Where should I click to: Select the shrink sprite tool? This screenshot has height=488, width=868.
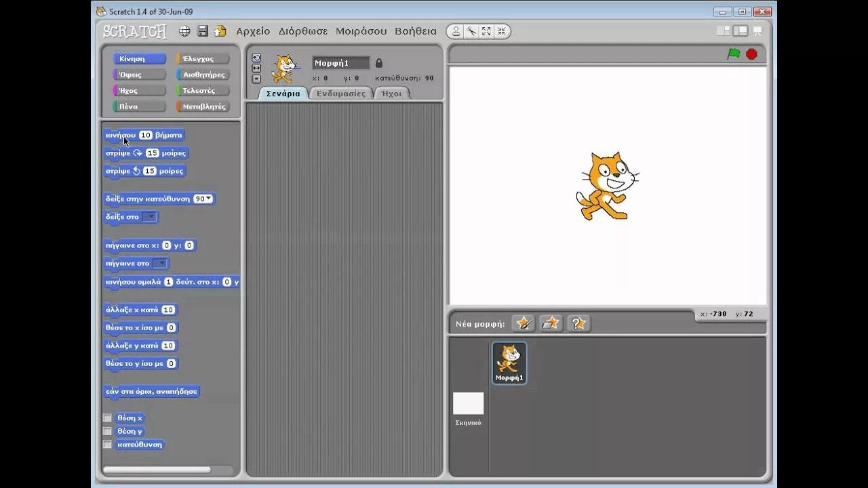coord(501,31)
